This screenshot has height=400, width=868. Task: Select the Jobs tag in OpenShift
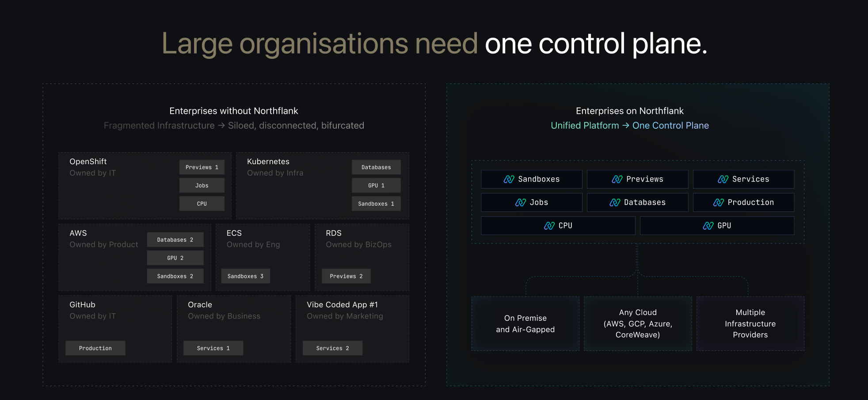coord(202,185)
